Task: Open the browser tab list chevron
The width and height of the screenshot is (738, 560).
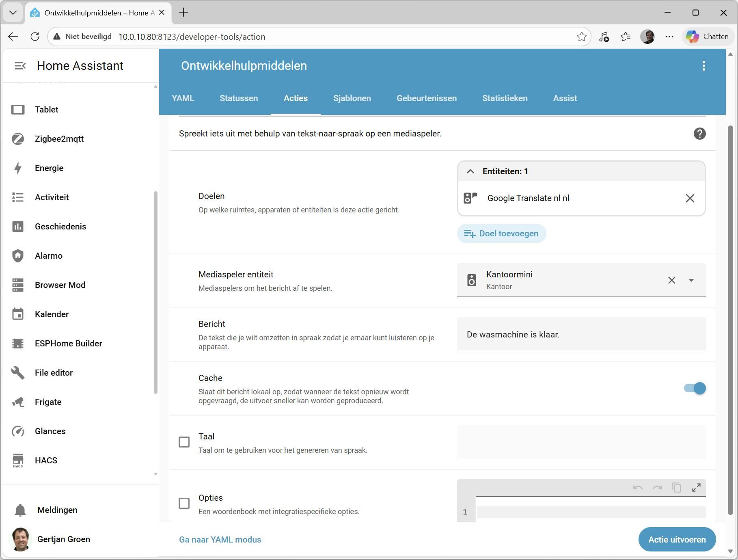Action: click(13, 13)
